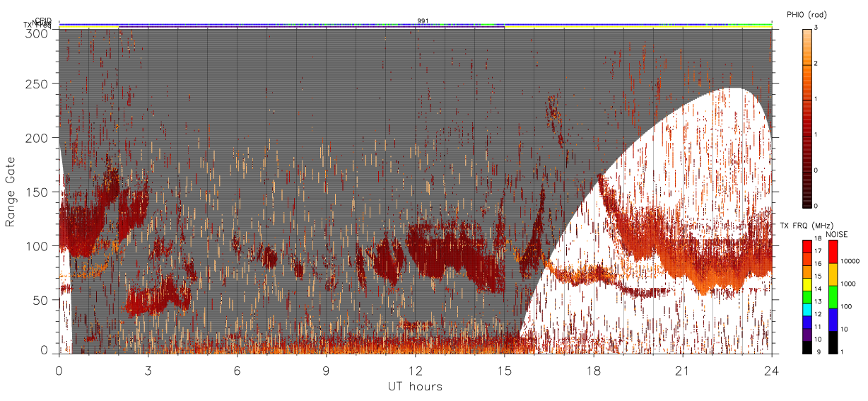This screenshot has width=868, height=401.
Task: Click the "991" CPID label at top
Action: click(423, 21)
